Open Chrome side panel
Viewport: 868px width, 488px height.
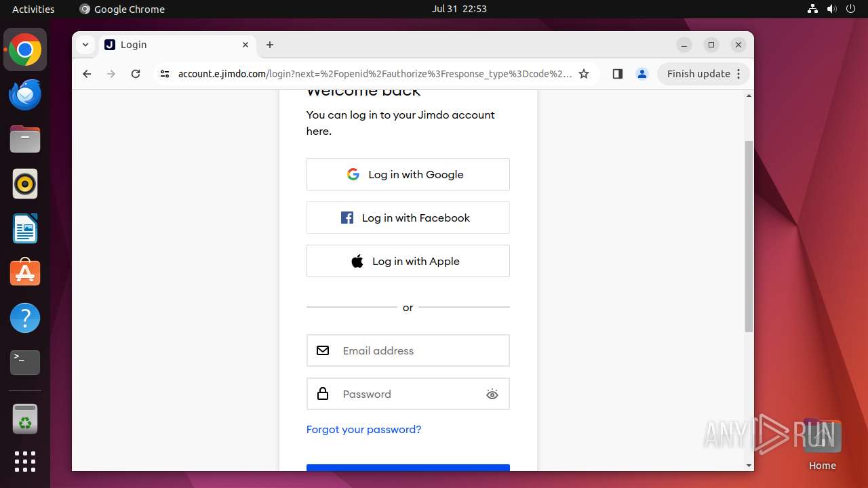click(617, 74)
